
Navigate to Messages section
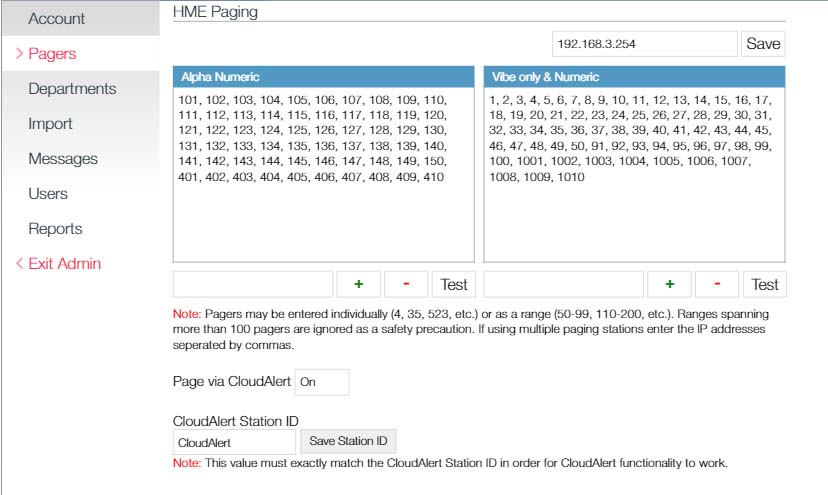pos(63,159)
